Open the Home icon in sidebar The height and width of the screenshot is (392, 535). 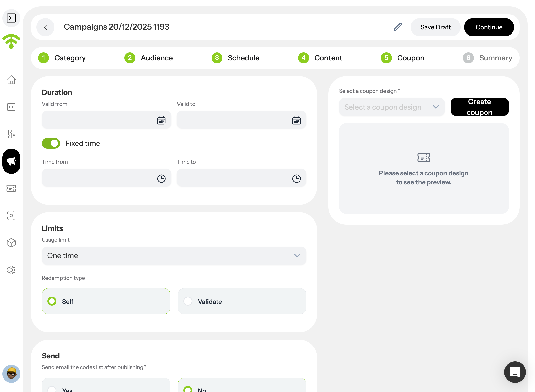tap(11, 80)
